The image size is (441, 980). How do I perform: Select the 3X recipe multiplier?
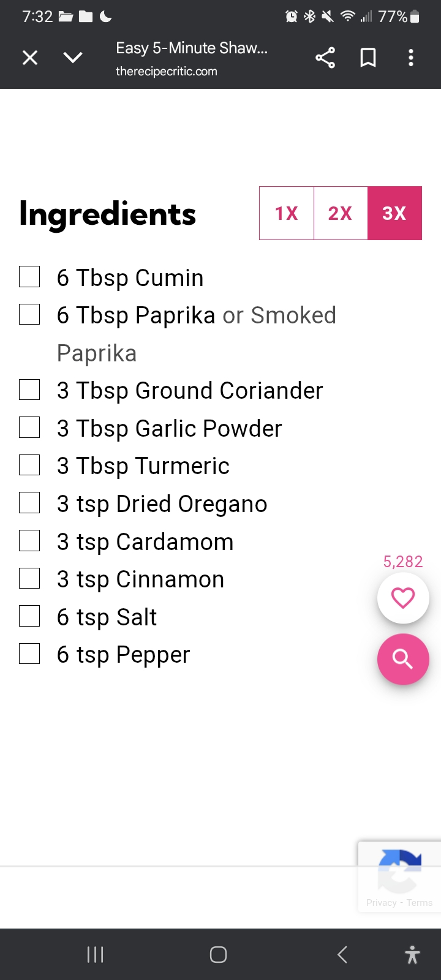coord(394,213)
